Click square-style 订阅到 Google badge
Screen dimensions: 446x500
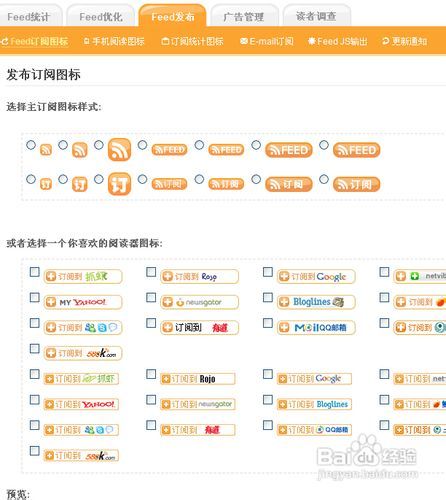click(314, 379)
